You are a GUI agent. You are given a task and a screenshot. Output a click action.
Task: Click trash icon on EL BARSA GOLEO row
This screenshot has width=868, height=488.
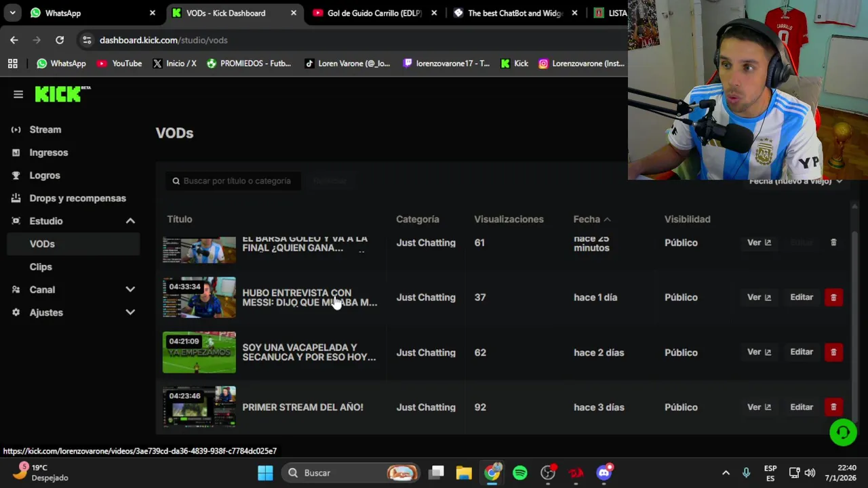[x=833, y=242]
